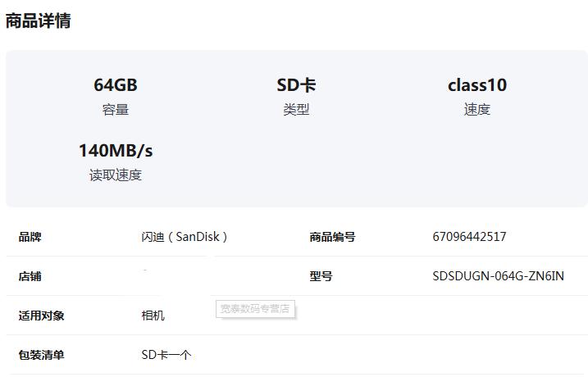Select the class10 speed value
The image size is (588, 377).
(477, 85)
